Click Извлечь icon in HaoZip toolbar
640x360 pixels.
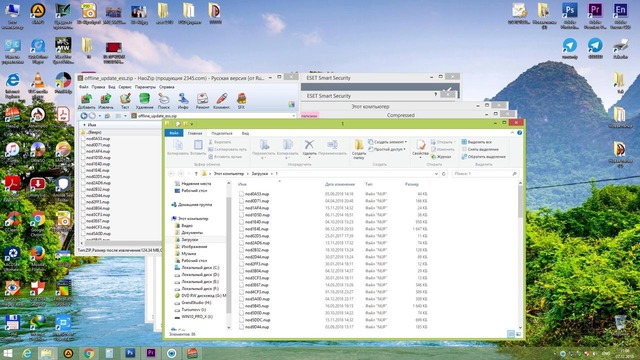click(x=106, y=101)
